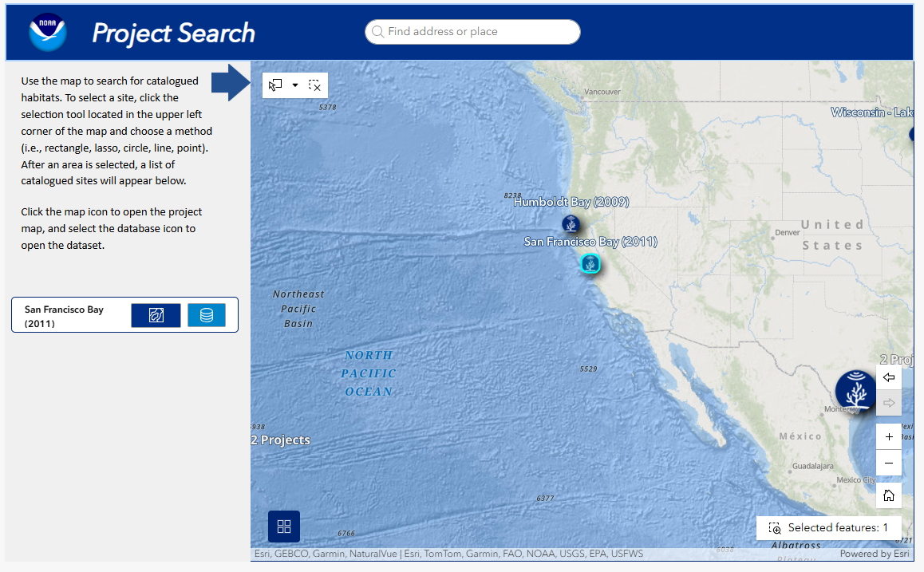
Task: Clear the current map selection
Action: [x=315, y=85]
